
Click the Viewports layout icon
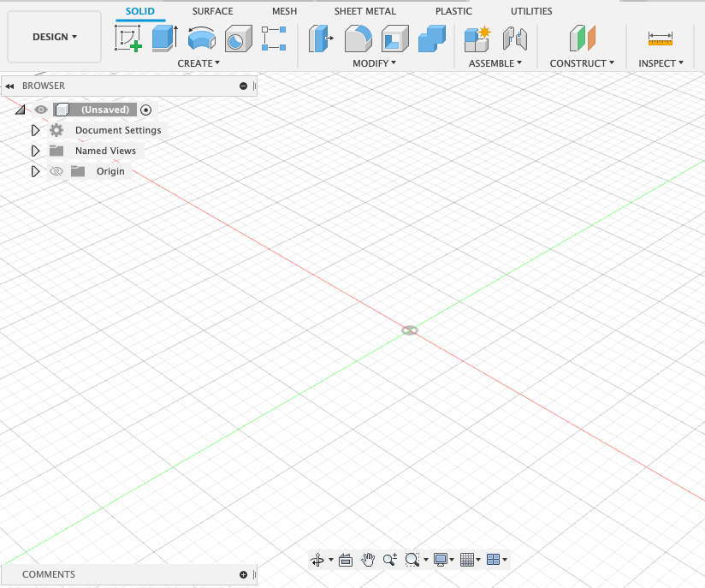493,560
